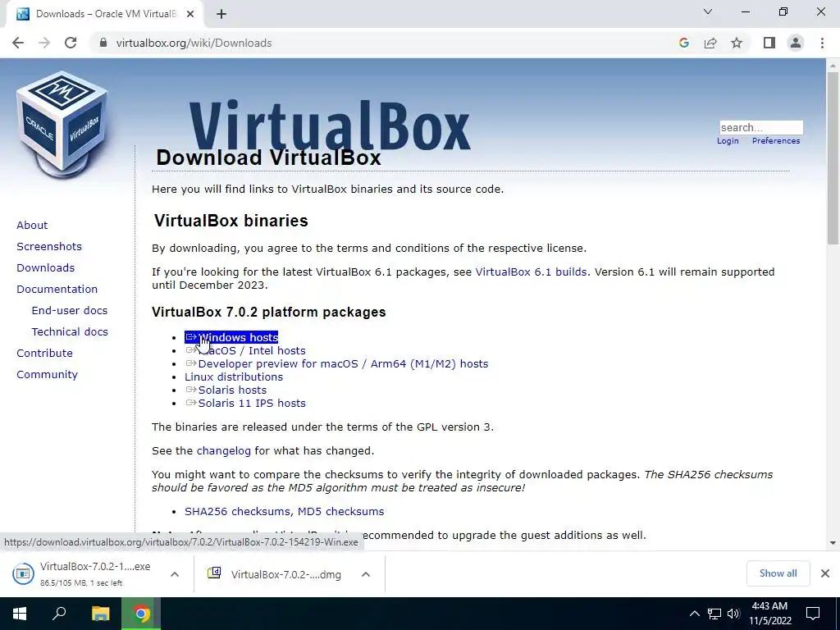840x630 pixels.
Task: Click the address bar URL
Action: point(194,43)
